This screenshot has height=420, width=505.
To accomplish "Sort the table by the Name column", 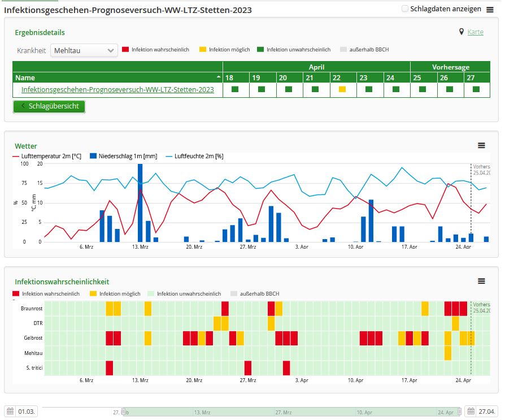I will coord(117,77).
